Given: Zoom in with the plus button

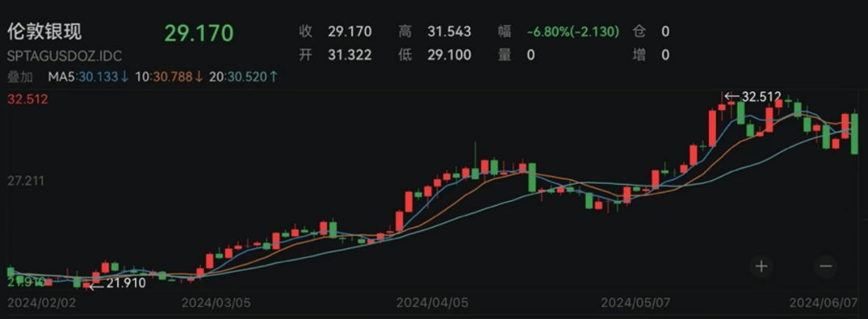Looking at the screenshot, I should click(x=762, y=267).
